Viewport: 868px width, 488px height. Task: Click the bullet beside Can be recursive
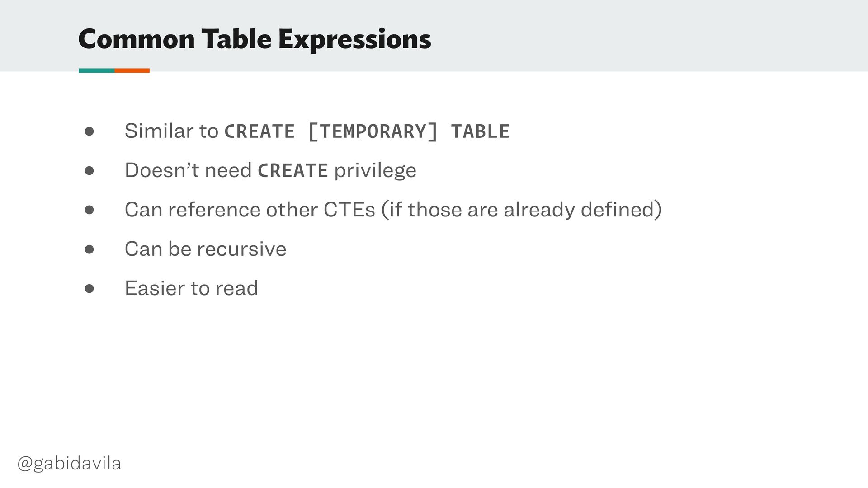(89, 249)
